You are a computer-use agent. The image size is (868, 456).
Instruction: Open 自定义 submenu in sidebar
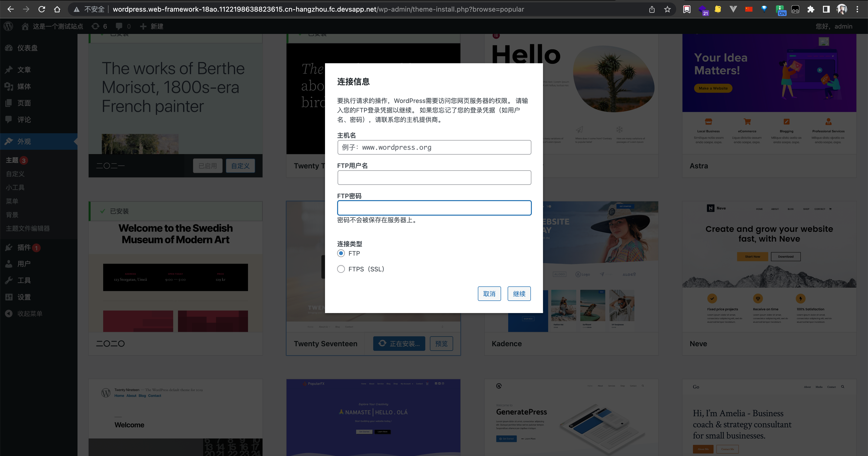point(15,174)
